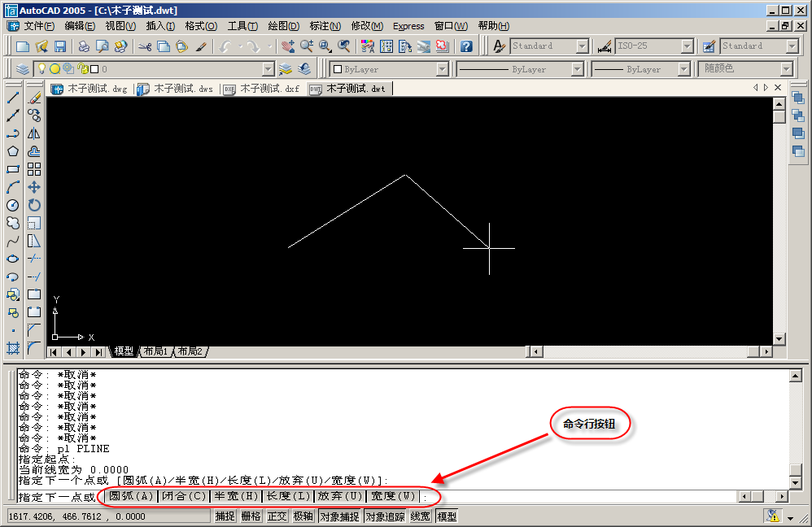Expand the layer selection dropdown
812x527 pixels.
[x=268, y=69]
